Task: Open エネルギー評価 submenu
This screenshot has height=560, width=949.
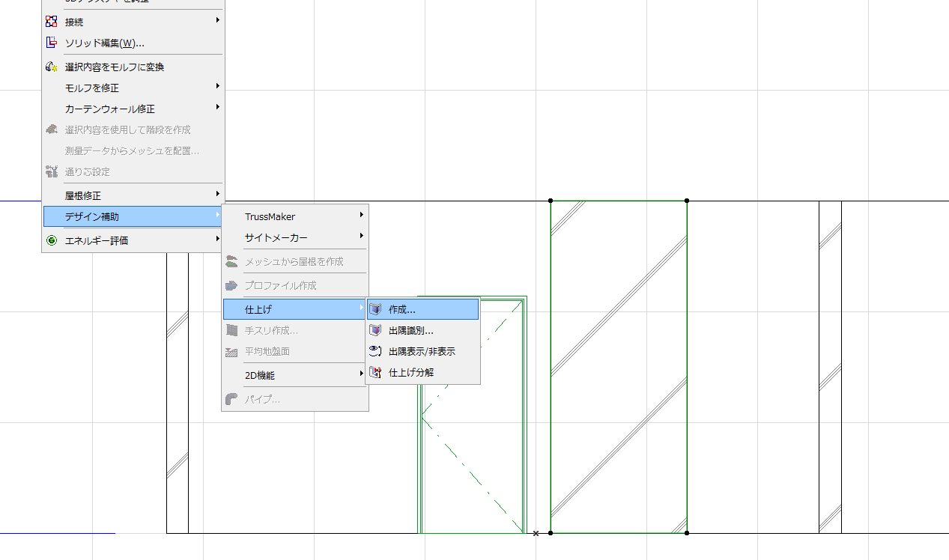Action: coord(133,240)
